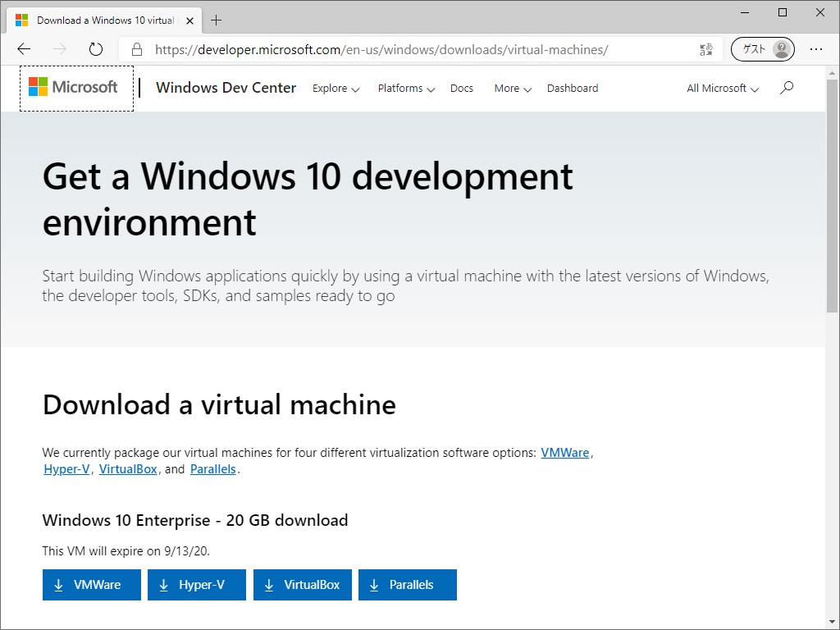
Task: Click inside the browser address bar
Action: pyautogui.click(x=410, y=49)
